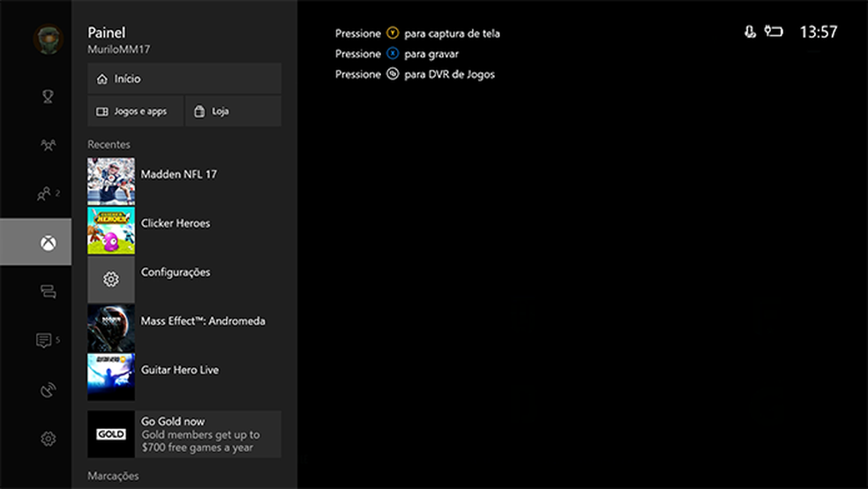Image resolution: width=868 pixels, height=489 pixels.
Task: Click the Painel heading
Action: 106,33
